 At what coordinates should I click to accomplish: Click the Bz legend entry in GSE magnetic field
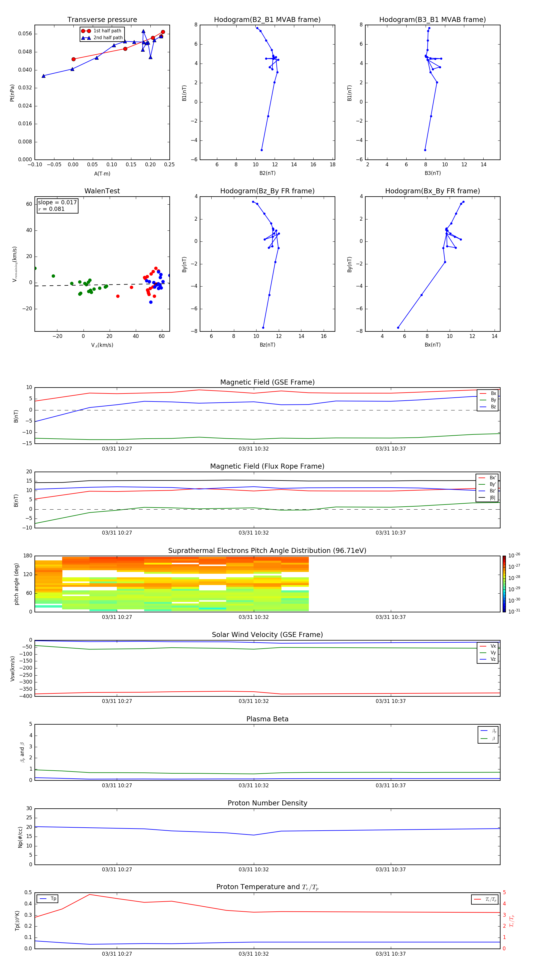(x=488, y=407)
